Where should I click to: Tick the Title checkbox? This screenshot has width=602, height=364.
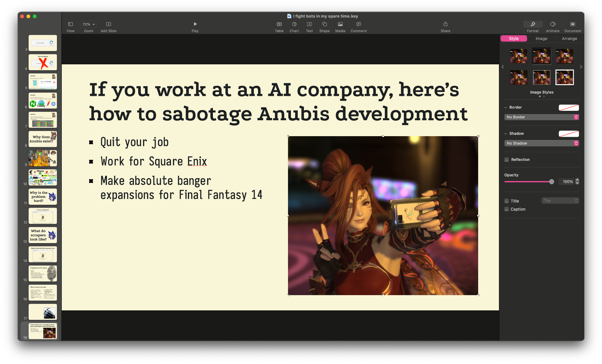point(506,201)
